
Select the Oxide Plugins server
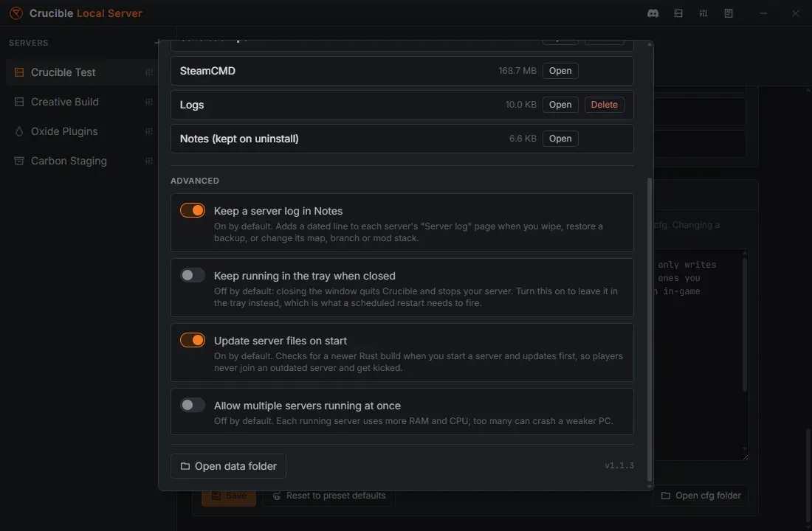tap(82, 131)
